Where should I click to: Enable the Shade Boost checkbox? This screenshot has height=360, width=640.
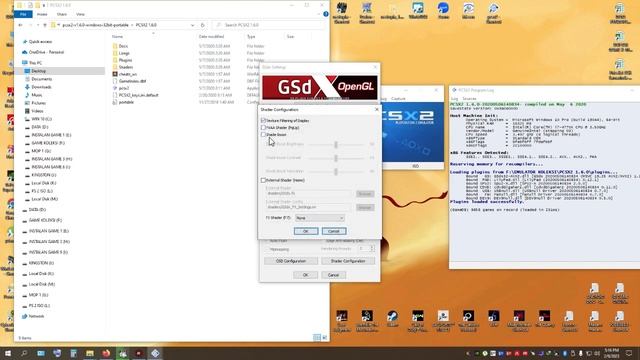[x=263, y=134]
